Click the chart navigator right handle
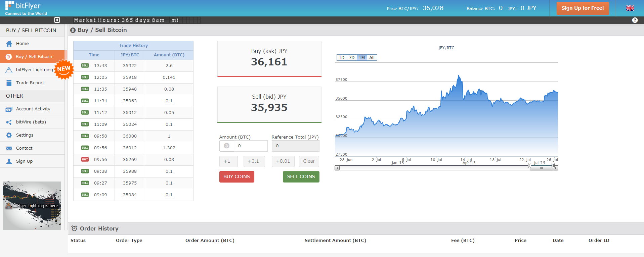This screenshot has height=257, width=644. (x=553, y=165)
